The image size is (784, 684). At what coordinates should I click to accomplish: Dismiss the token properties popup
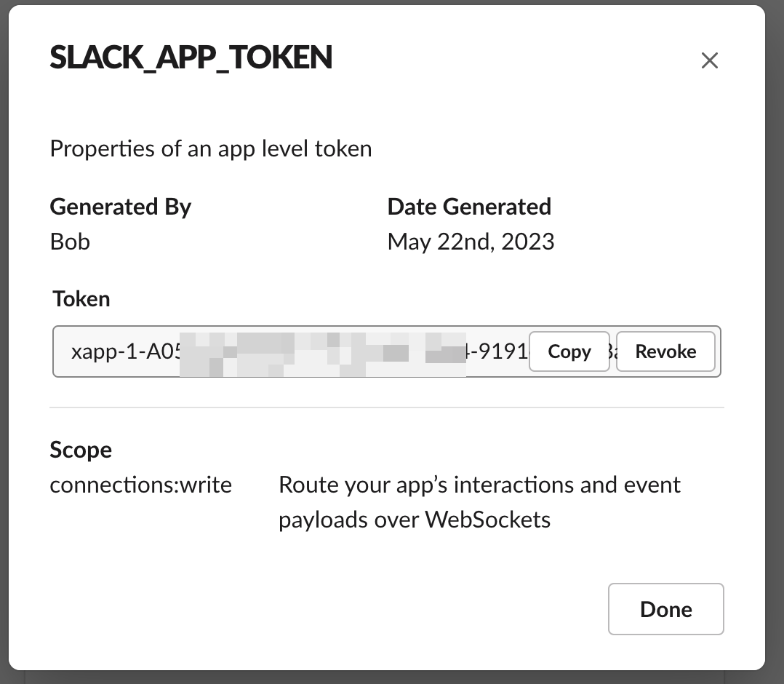tap(709, 60)
